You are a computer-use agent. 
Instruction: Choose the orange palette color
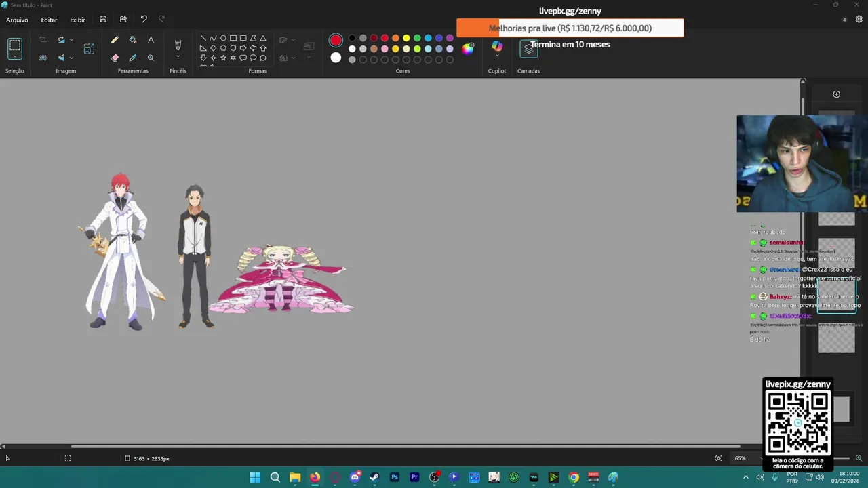[395, 38]
